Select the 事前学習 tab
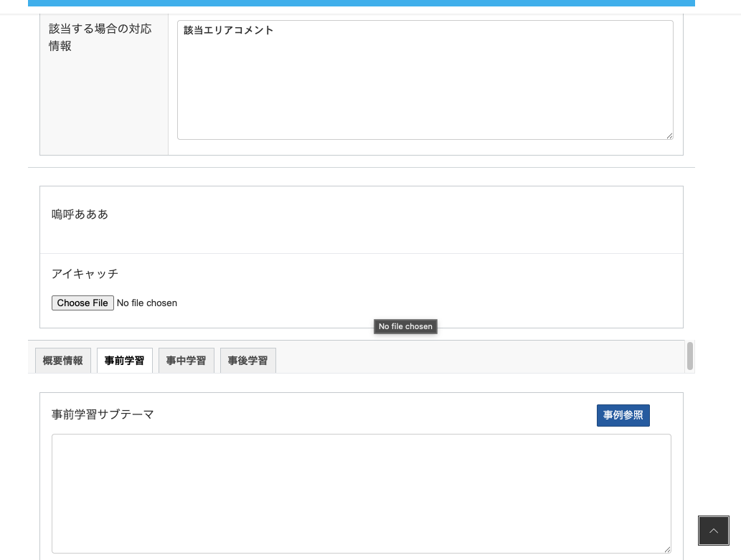Image resolution: width=741 pixels, height=560 pixels. (125, 361)
